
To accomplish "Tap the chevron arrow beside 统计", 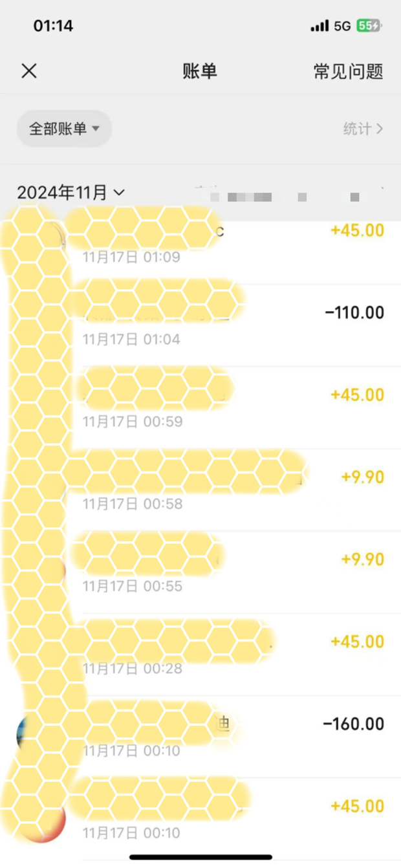I will point(380,129).
